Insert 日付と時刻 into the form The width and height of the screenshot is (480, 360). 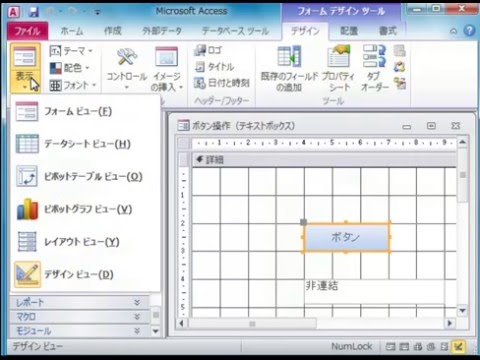pos(222,83)
